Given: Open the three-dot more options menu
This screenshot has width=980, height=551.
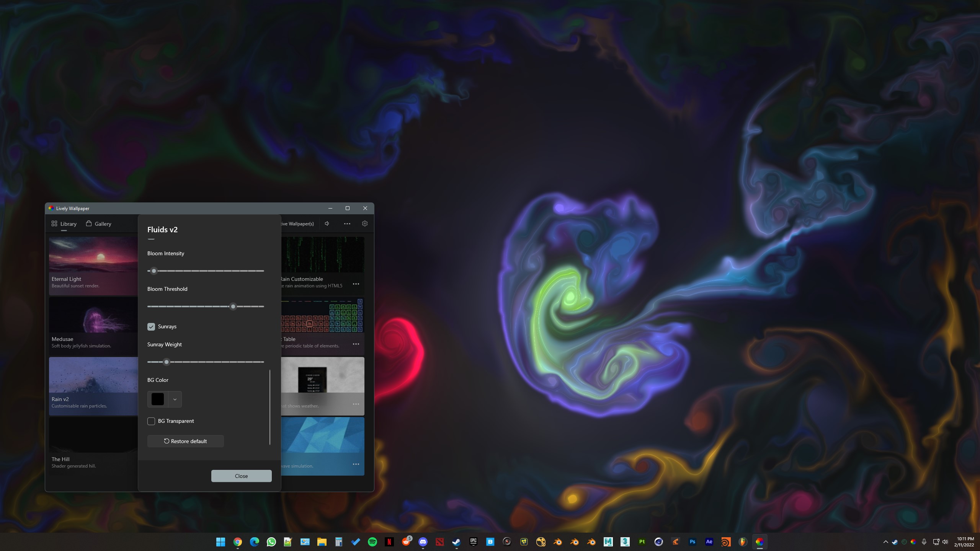Looking at the screenshot, I should click(347, 223).
